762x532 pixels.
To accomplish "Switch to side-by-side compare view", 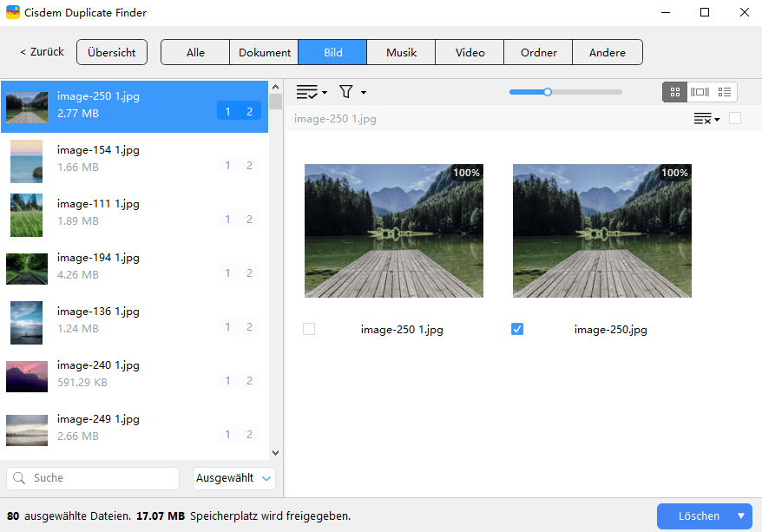I will point(700,92).
